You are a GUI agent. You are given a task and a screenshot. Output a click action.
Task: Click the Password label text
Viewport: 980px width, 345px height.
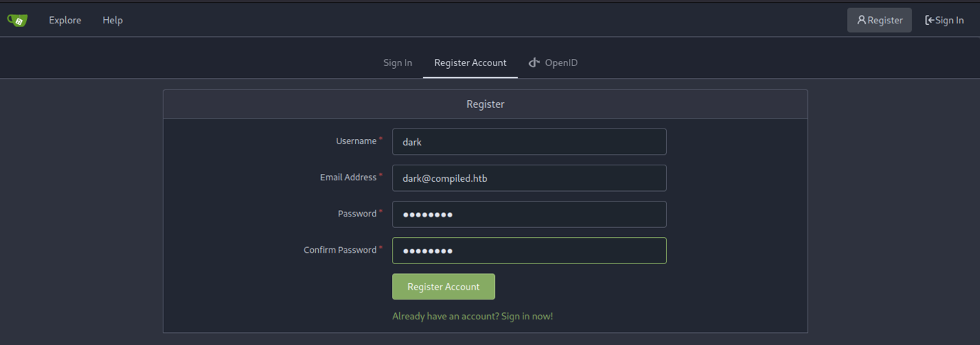tap(356, 214)
